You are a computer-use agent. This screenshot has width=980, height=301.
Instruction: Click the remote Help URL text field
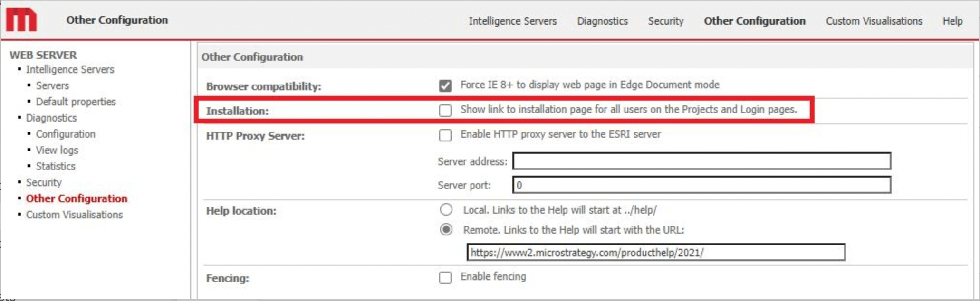click(655, 253)
